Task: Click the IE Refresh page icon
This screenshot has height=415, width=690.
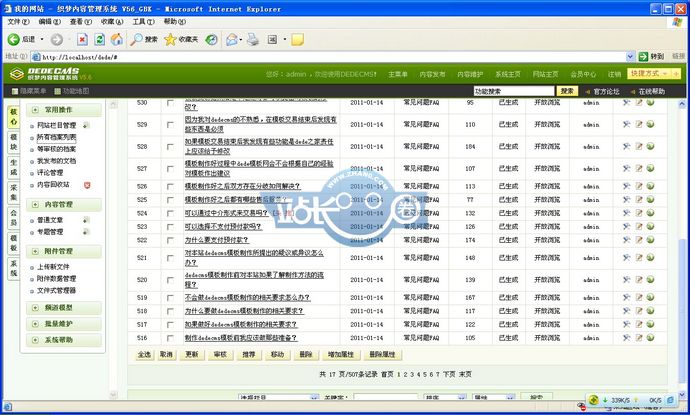Action: pos(99,40)
